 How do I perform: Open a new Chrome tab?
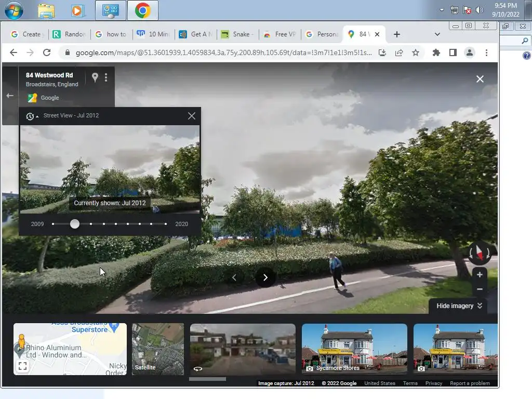click(396, 34)
